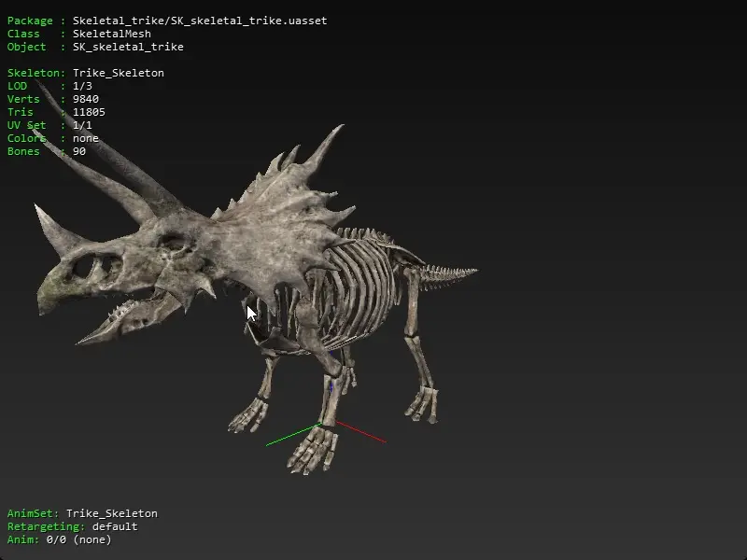
Task: Click the UV Set value 1/1
Action: 82,125
